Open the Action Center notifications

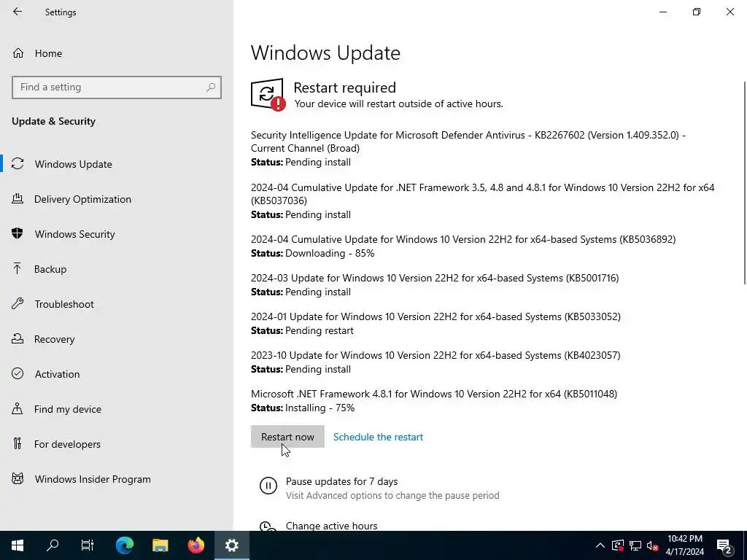[x=724, y=545]
